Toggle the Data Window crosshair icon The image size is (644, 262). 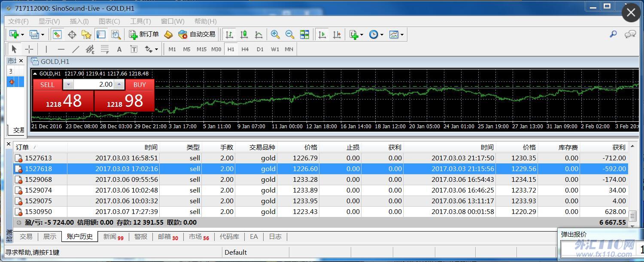[x=72, y=34]
